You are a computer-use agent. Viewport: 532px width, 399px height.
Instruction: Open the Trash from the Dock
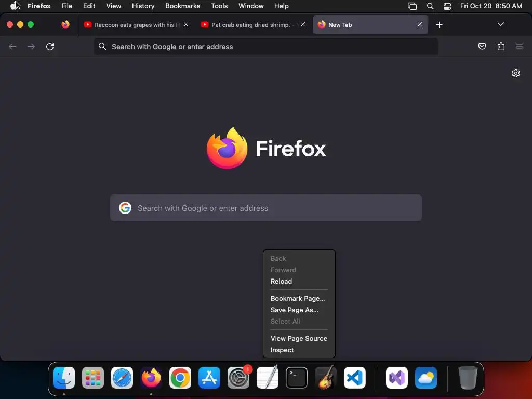[x=468, y=378]
